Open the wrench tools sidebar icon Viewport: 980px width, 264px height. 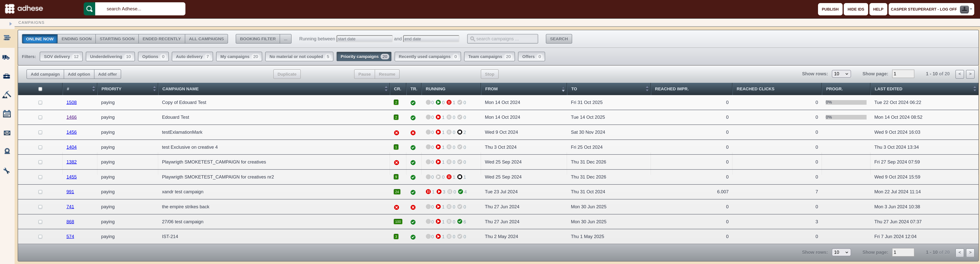pyautogui.click(x=7, y=171)
